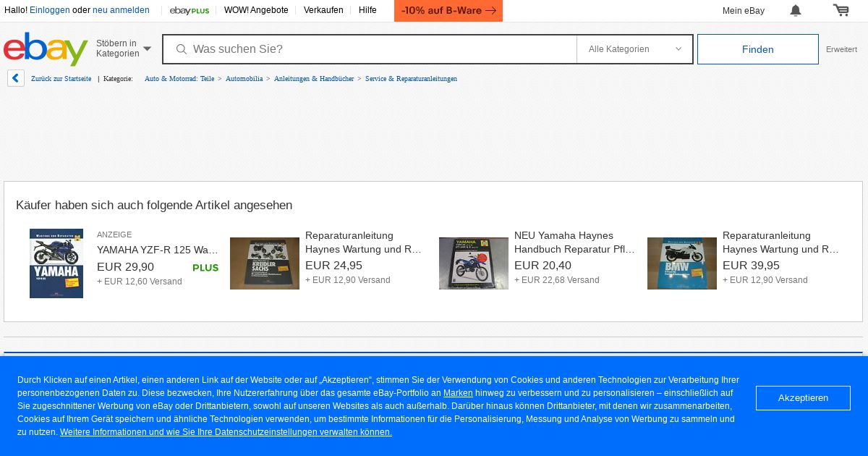Open the Alle Kategorien dropdown
Image resolution: width=868 pixels, height=456 pixels.
click(x=634, y=49)
